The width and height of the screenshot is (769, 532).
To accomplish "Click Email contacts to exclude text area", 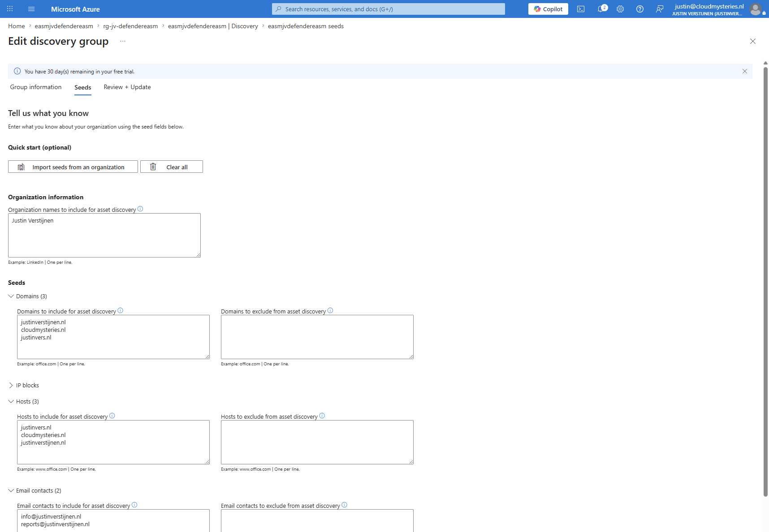I will pyautogui.click(x=317, y=520).
